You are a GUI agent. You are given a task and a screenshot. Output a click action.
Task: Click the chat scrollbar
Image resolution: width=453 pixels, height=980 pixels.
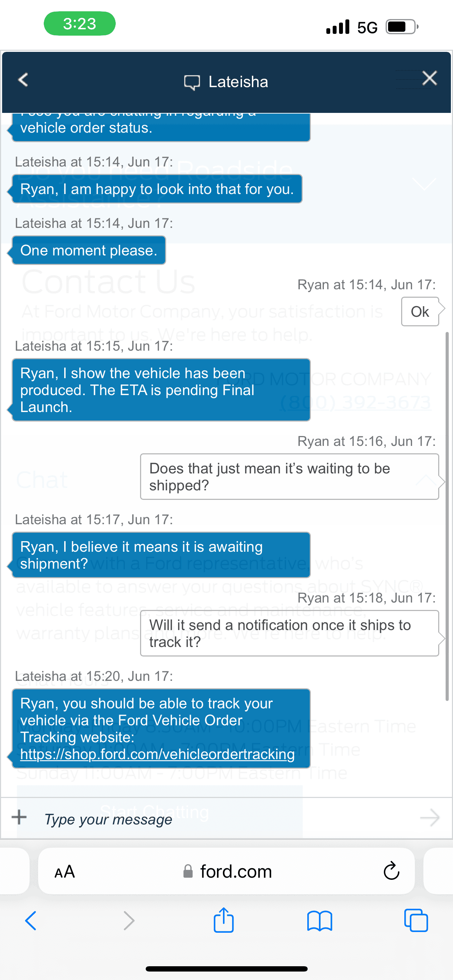point(447,514)
